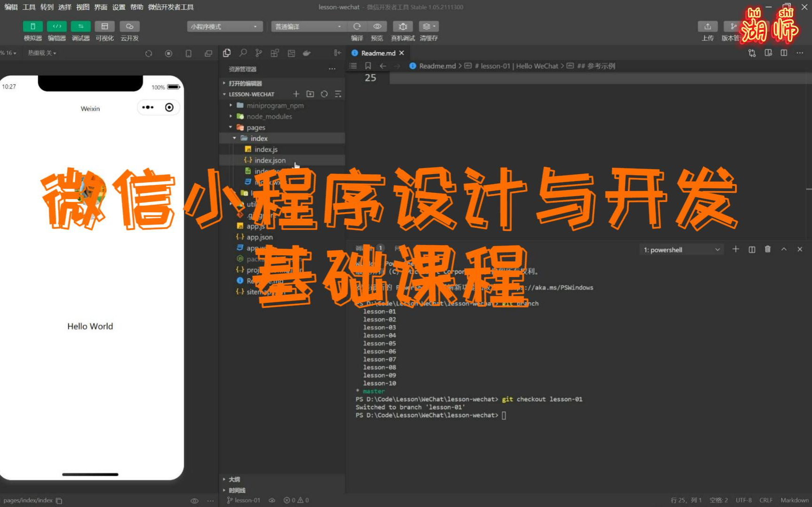Click lesson-01 branch in the status bar
812x507 pixels.
[243, 500]
